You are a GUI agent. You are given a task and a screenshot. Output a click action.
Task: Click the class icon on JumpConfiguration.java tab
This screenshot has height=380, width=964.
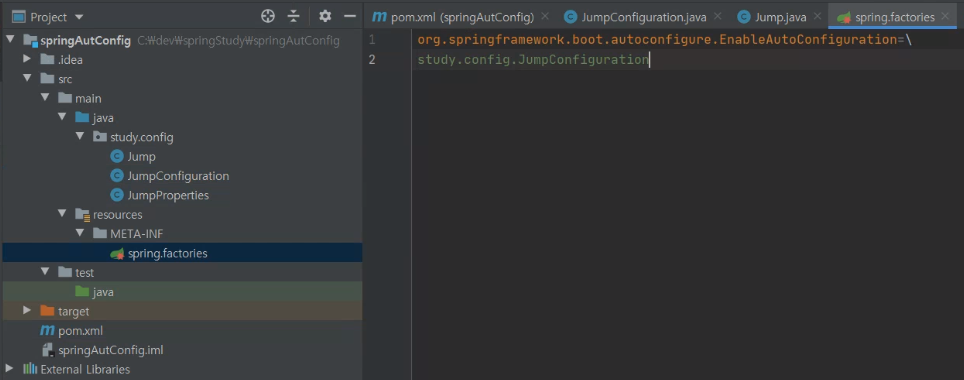pos(571,17)
